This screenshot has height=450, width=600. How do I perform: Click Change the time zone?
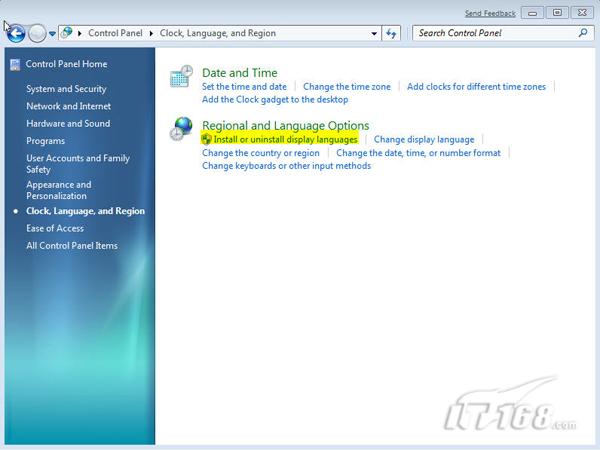click(347, 87)
